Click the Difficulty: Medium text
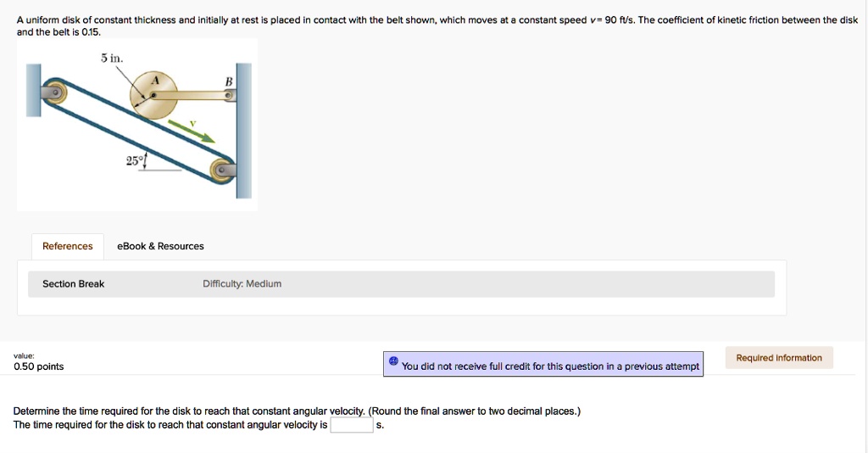The width and height of the screenshot is (868, 453). (242, 284)
